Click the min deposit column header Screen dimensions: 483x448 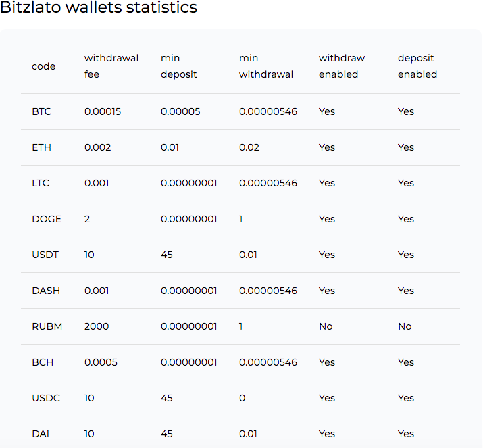[178, 66]
